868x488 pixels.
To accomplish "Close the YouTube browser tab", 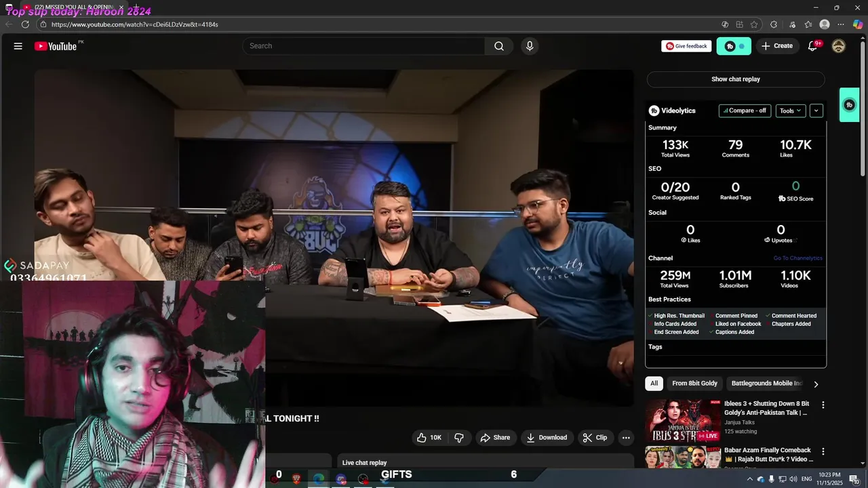I will click(121, 7).
